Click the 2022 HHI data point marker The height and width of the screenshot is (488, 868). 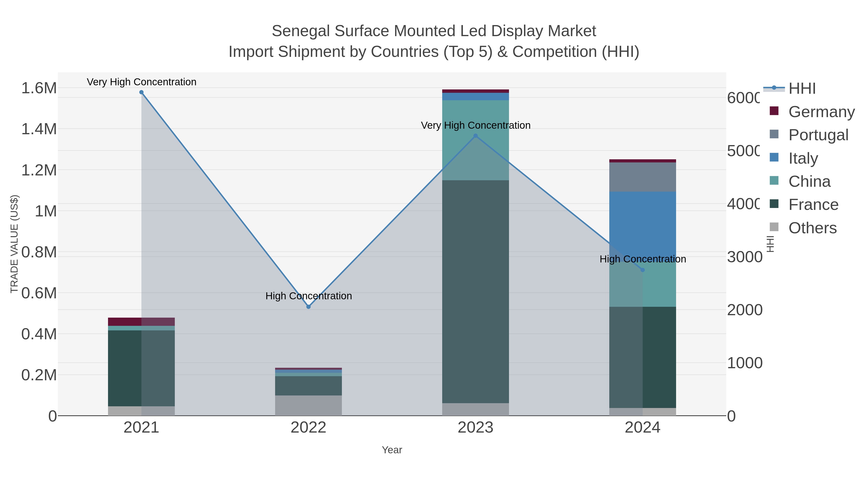[308, 307]
